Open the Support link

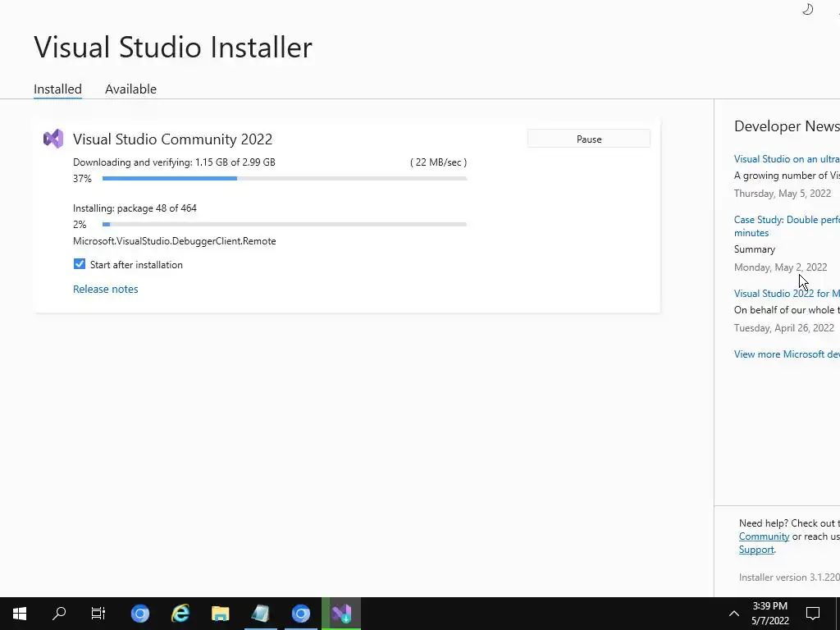point(756,550)
